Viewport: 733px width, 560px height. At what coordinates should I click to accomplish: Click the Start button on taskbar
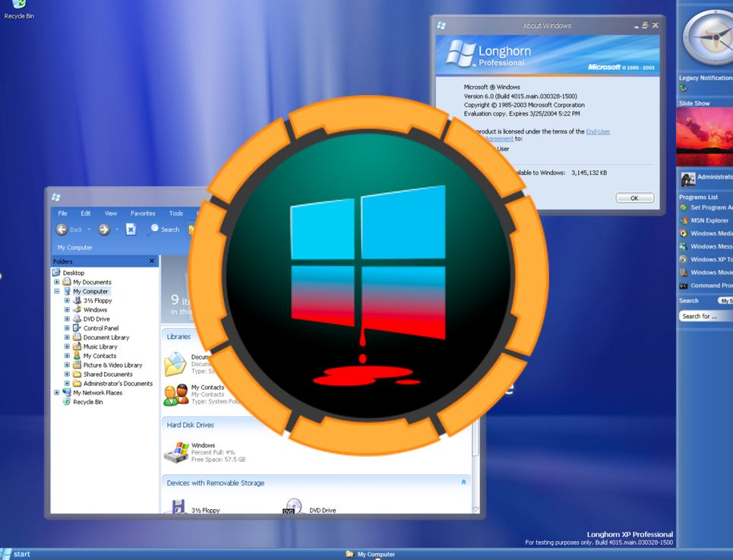point(17,554)
